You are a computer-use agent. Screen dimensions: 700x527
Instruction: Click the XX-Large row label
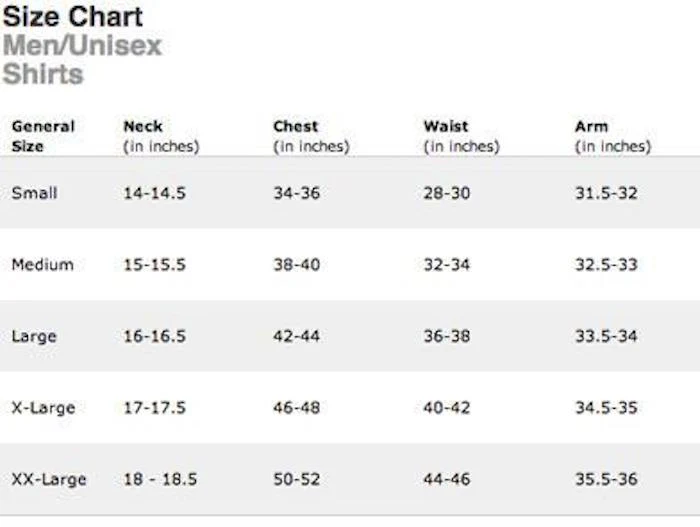(x=48, y=480)
